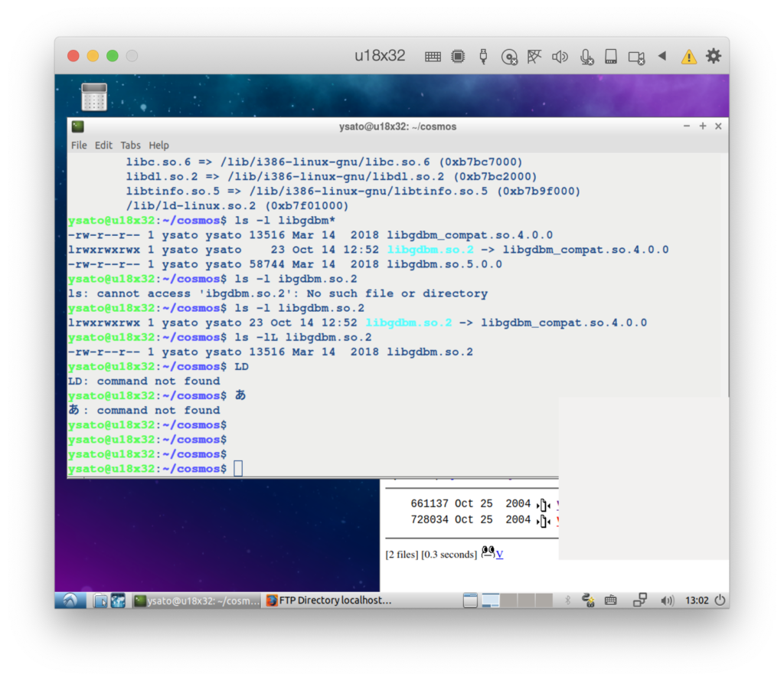Open the processor chip settings icon
This screenshot has width=784, height=681.
(458, 56)
